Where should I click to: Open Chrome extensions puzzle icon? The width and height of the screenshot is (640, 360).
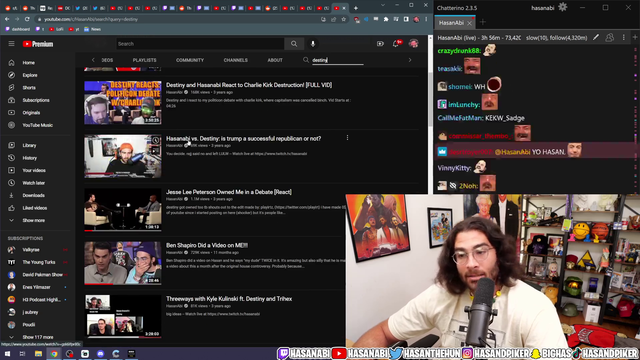coord(386,19)
